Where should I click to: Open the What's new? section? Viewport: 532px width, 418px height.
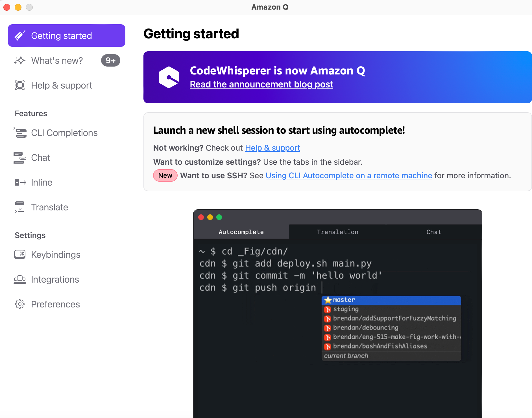coord(67,60)
